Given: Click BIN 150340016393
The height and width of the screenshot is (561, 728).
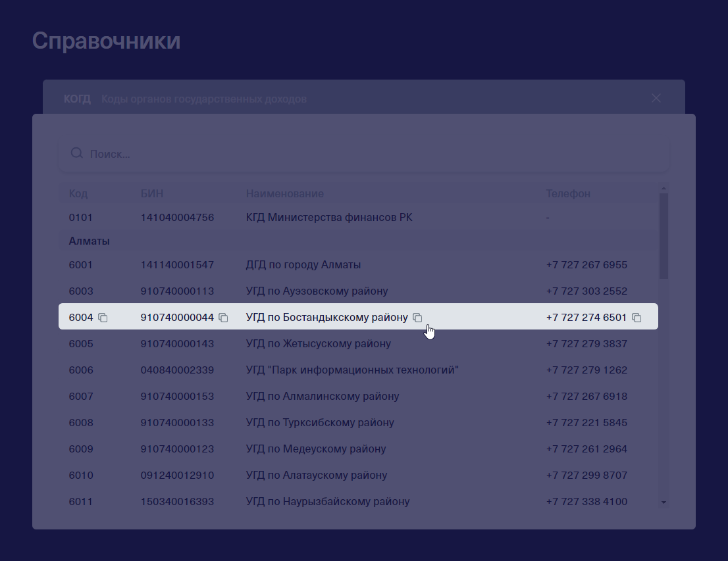Looking at the screenshot, I should (x=177, y=502).
